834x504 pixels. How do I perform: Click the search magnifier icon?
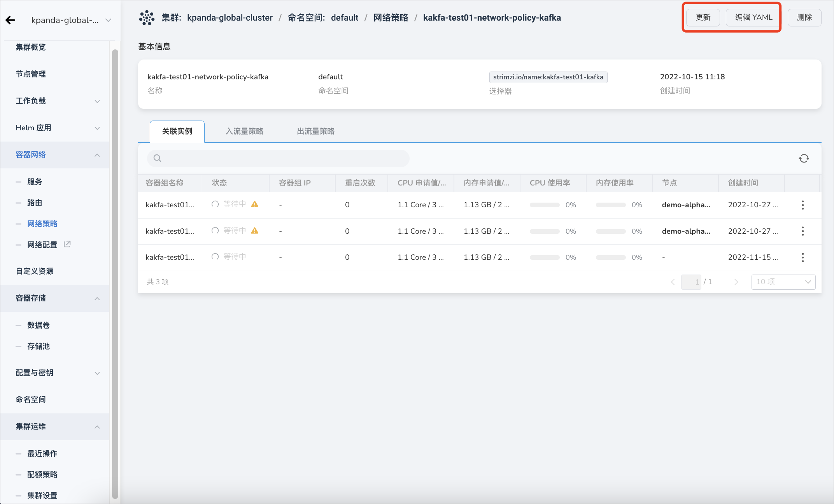tap(157, 158)
